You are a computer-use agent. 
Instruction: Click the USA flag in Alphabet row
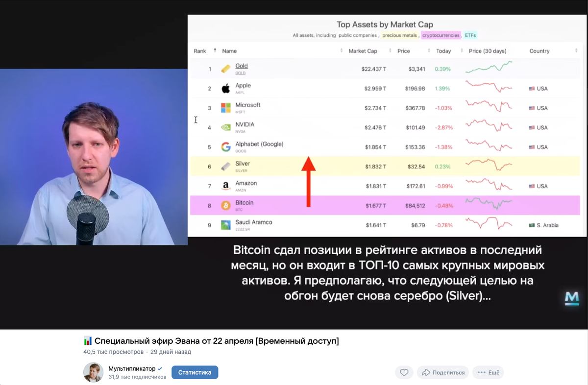pyautogui.click(x=532, y=147)
